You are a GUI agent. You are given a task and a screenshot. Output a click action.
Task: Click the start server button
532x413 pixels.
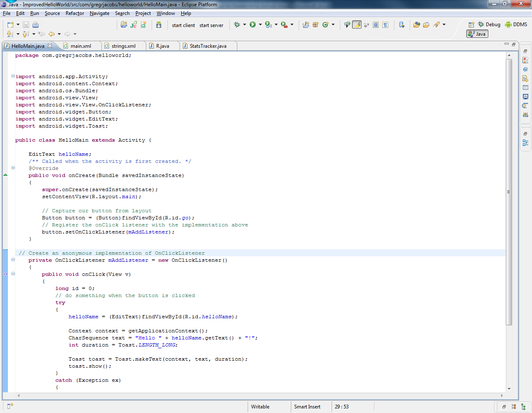211,25
